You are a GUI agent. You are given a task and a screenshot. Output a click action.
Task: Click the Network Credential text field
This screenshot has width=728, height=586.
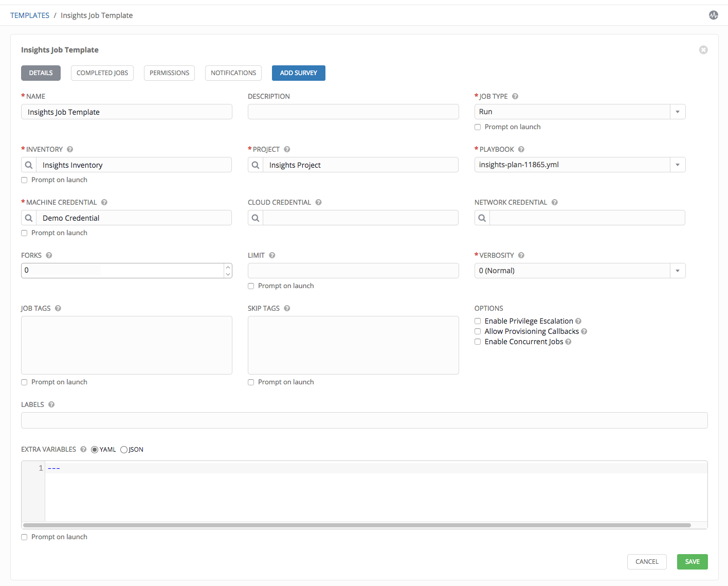coord(587,218)
